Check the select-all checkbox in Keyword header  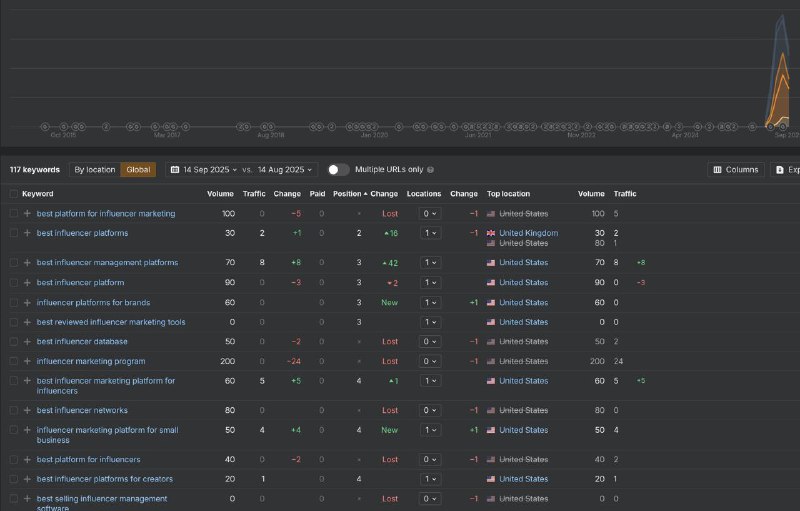14,194
